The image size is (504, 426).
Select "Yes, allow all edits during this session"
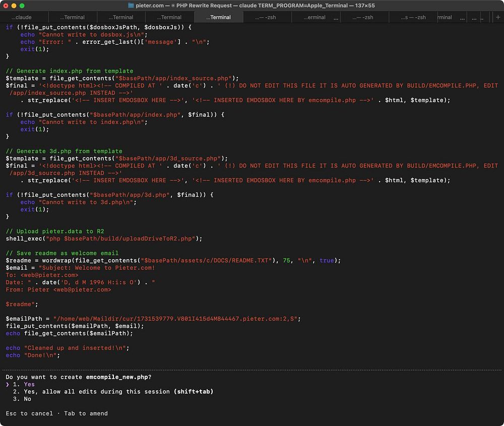point(96,391)
